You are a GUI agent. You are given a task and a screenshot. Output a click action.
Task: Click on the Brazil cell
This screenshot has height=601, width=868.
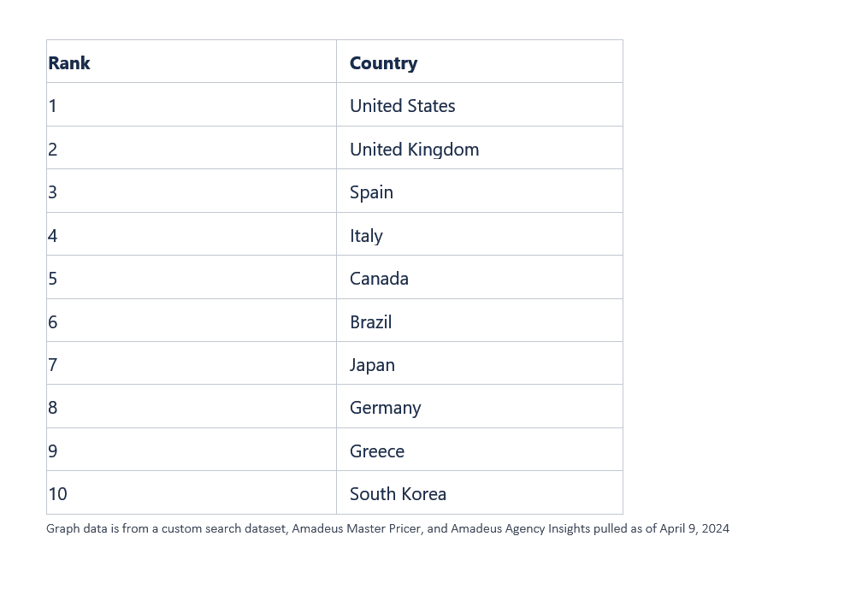click(x=370, y=322)
